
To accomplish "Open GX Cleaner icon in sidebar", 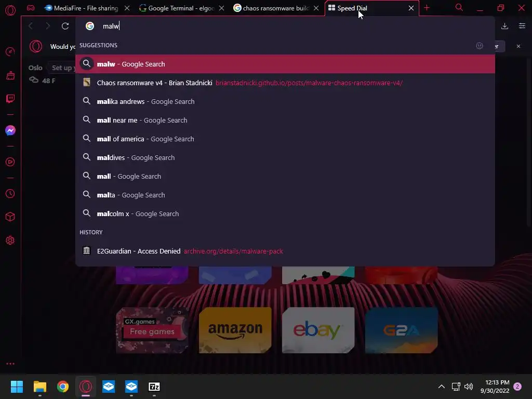I will pos(10,75).
